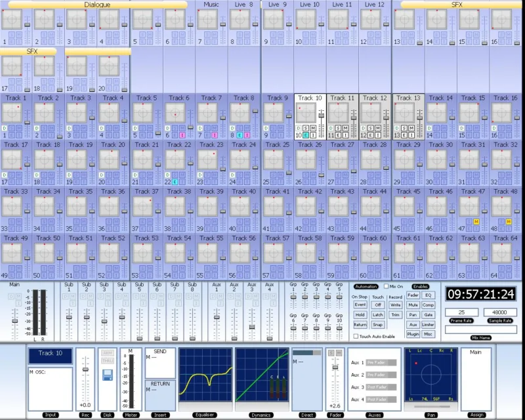Toggle the pink insert button on Track 6
The width and height of the screenshot is (525, 420).
[182, 135]
